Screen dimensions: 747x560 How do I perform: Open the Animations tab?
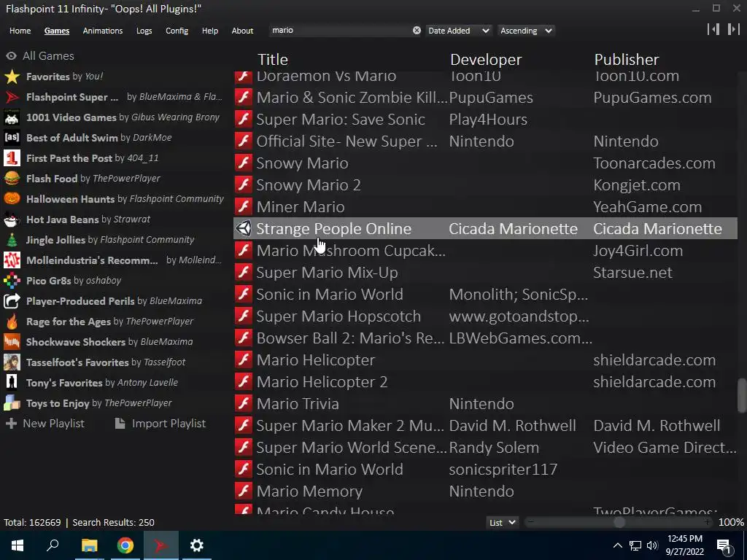click(x=102, y=31)
